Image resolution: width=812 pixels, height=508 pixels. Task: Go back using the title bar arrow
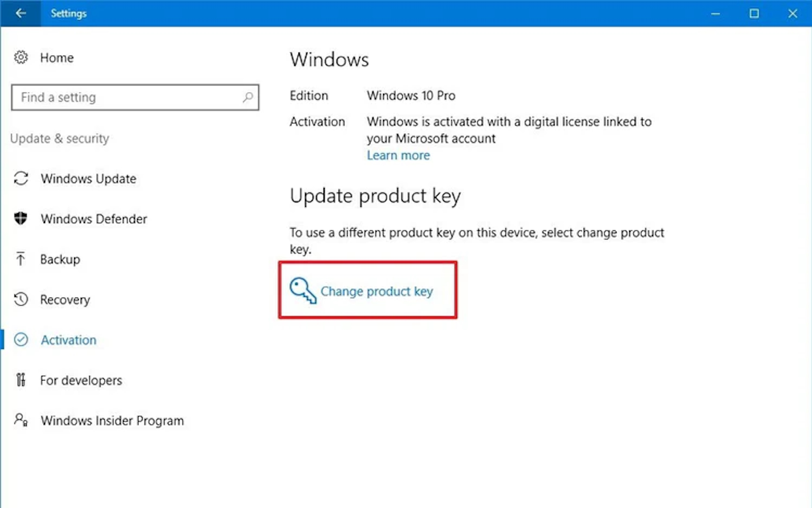coord(21,13)
